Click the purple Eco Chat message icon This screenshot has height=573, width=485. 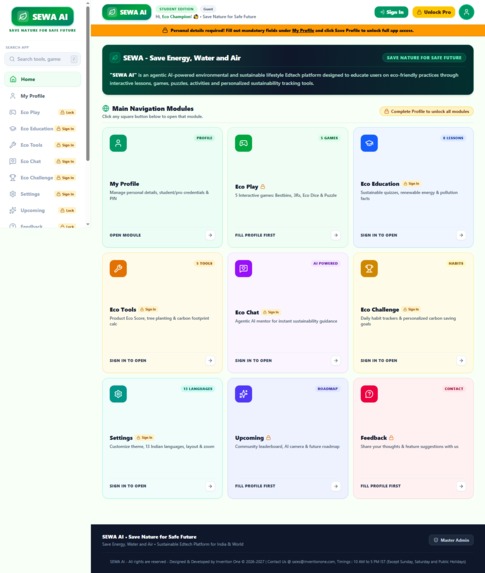(x=243, y=268)
